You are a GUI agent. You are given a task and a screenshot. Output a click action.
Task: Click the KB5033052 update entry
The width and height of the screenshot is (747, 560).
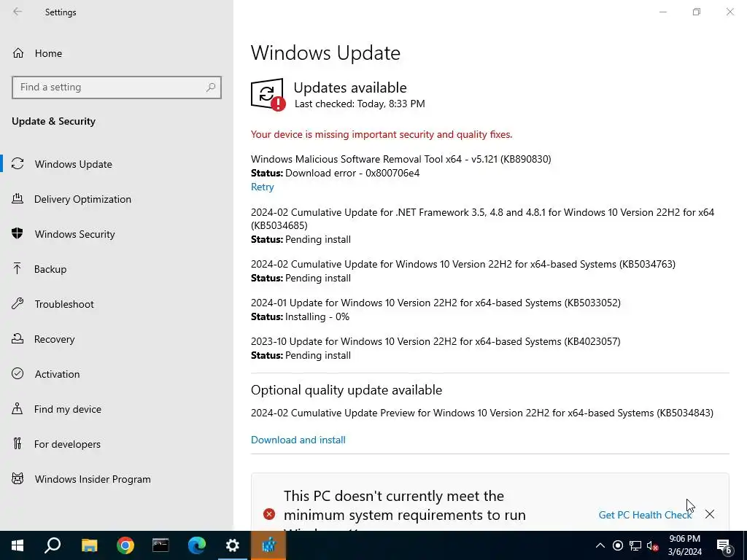click(x=436, y=303)
